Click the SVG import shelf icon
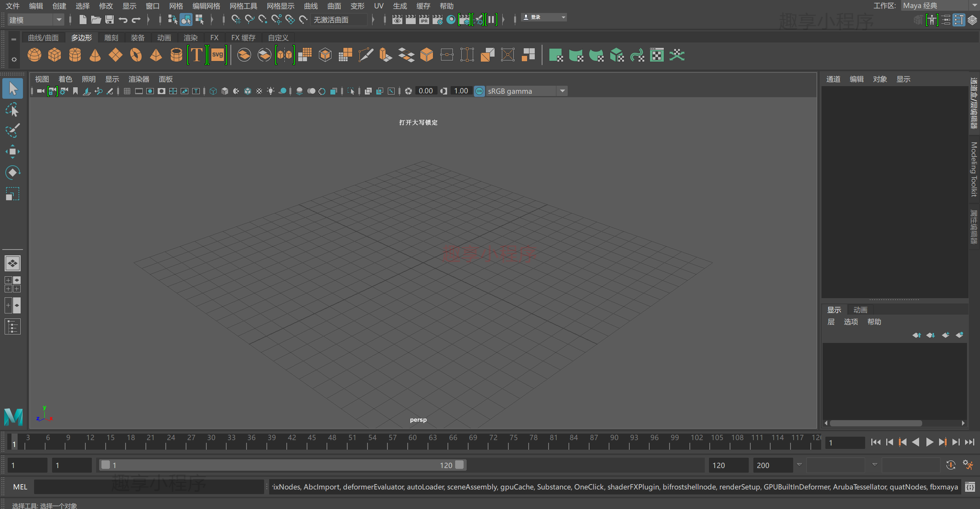Viewport: 980px width, 509px height. click(217, 55)
